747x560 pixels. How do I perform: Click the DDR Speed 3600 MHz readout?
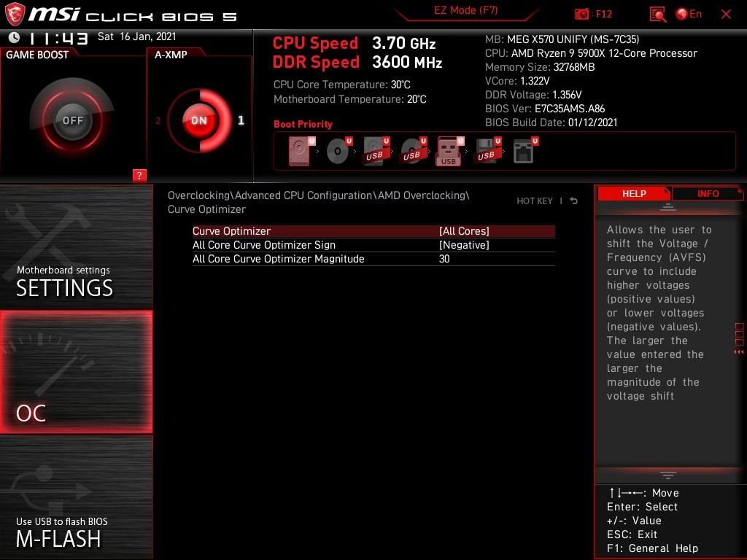pos(357,62)
